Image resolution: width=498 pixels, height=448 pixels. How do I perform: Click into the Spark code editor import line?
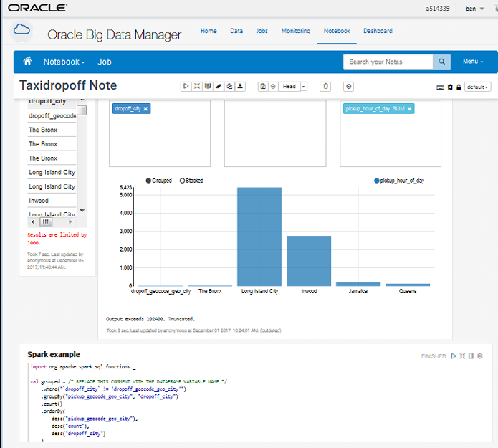(83, 367)
